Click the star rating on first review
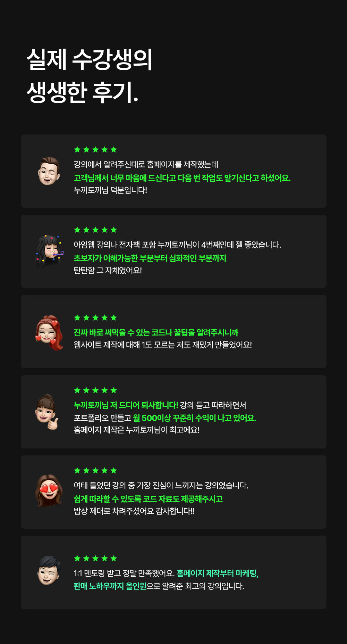 95,150
